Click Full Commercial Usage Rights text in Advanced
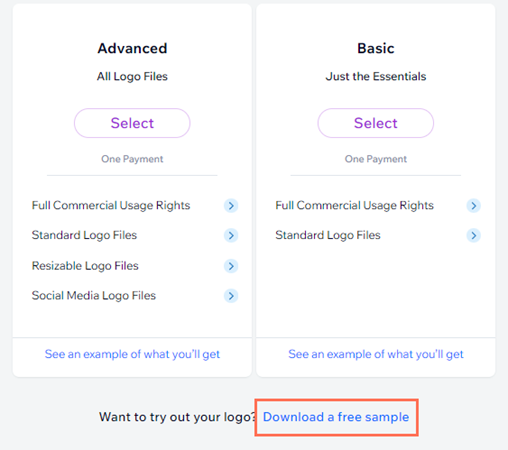508x450 pixels. tap(111, 205)
